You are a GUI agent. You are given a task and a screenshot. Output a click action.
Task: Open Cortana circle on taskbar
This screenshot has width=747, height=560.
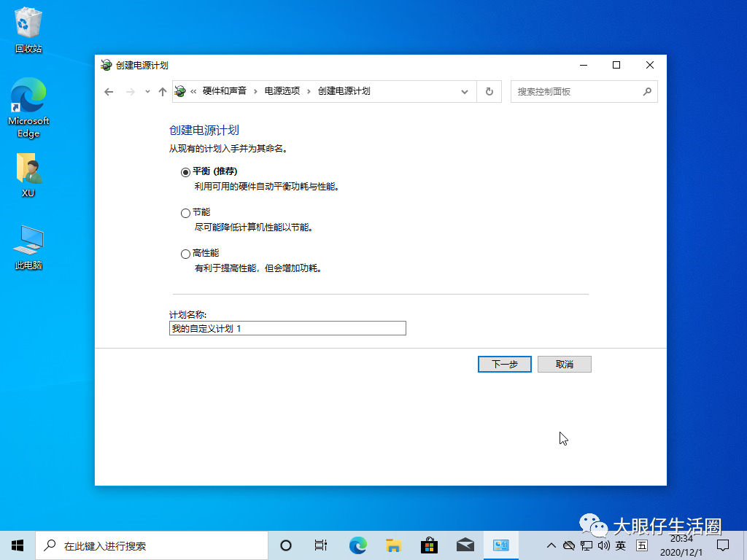coord(286,545)
